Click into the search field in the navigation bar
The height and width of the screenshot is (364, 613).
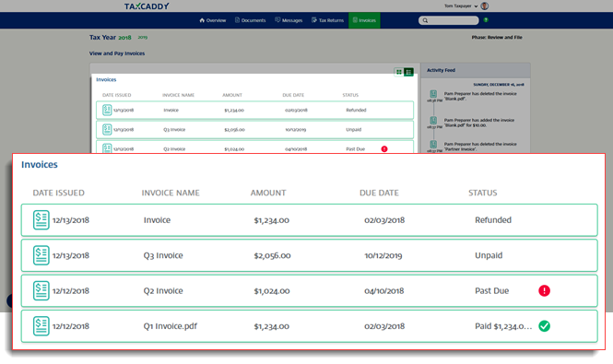pos(448,20)
